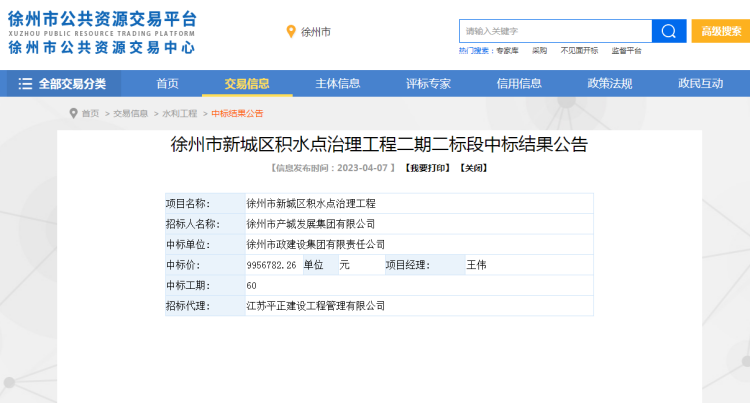Open the 主体信息 navigation item
This screenshot has width=750, height=403.
[x=338, y=84]
